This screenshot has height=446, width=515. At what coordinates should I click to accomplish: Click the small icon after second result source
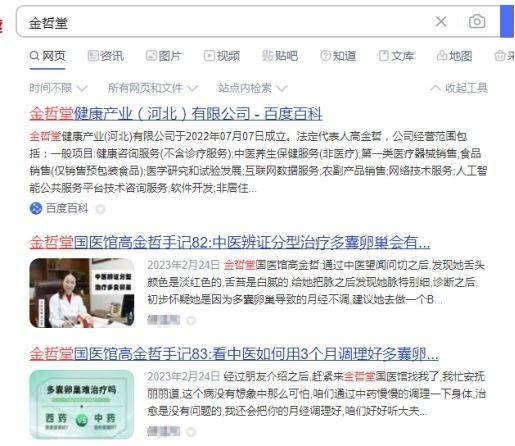click(x=191, y=321)
